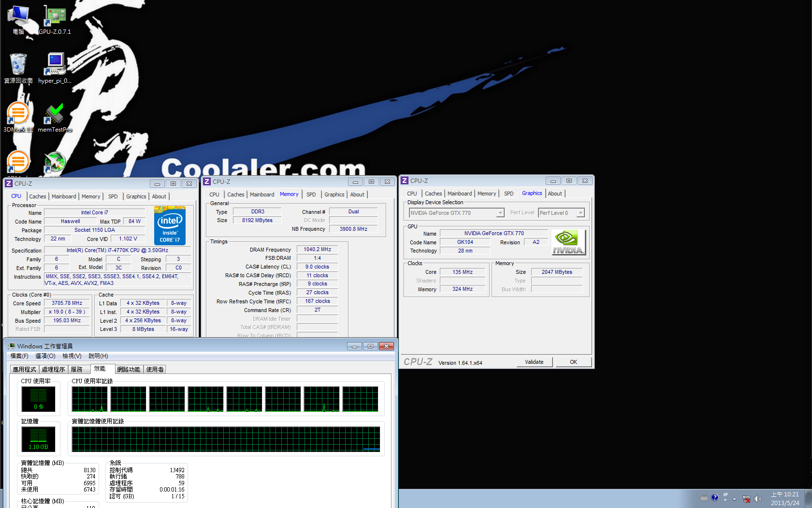
Task: Open the network icon with red X
Action: [x=747, y=499]
